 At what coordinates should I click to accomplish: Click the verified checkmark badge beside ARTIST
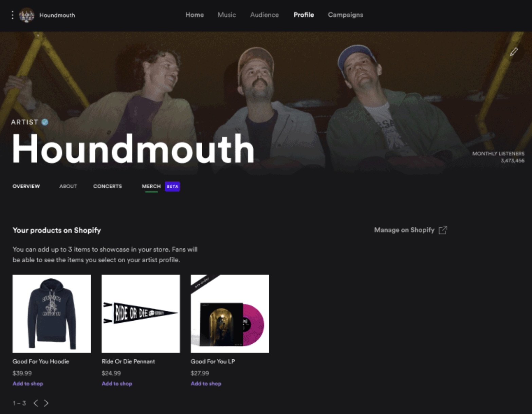pyautogui.click(x=45, y=122)
